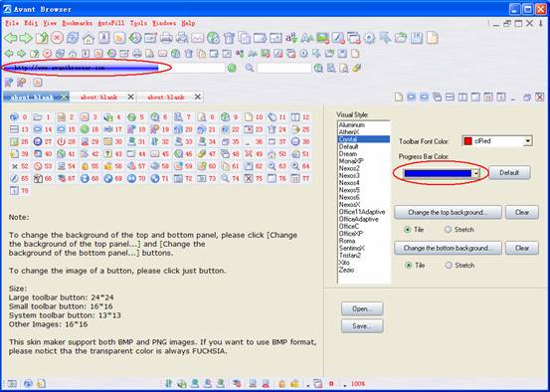Viewport: 550px width, 392px height.
Task: Click the X icon numbered 52
Action: pyautogui.click(x=14, y=166)
